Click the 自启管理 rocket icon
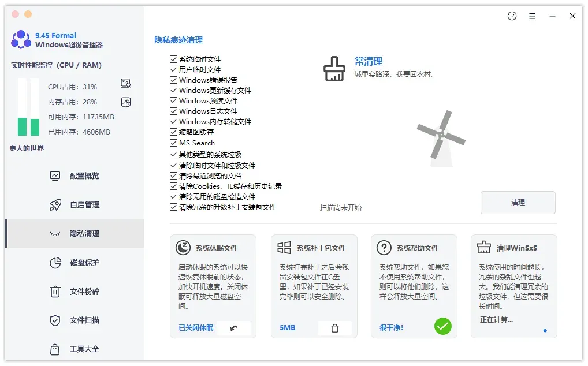Screen dimensions: 588x366 (55, 205)
